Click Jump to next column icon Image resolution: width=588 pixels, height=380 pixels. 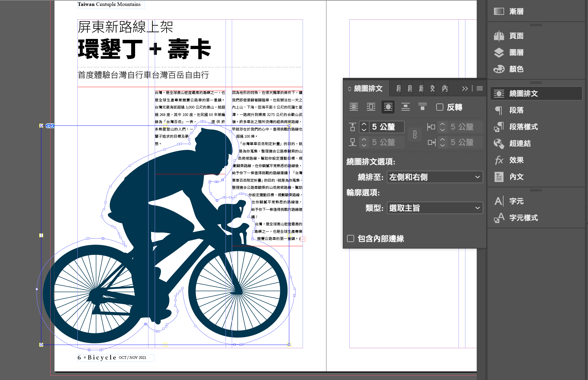(x=422, y=107)
